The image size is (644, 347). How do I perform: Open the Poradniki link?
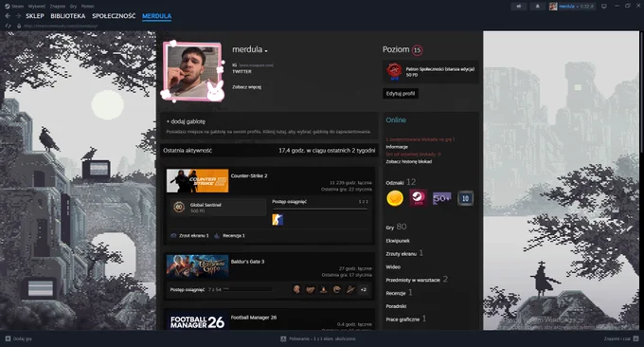click(x=396, y=306)
